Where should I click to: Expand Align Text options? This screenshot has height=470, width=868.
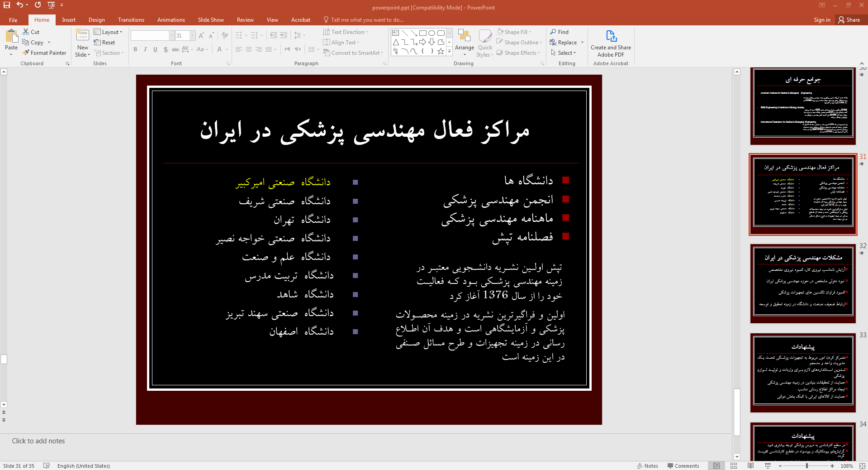click(342, 43)
